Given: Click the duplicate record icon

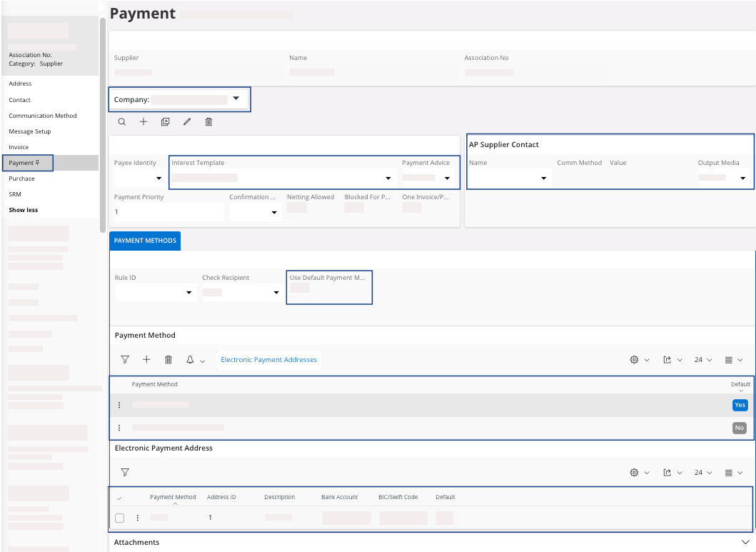Looking at the screenshot, I should (165, 122).
